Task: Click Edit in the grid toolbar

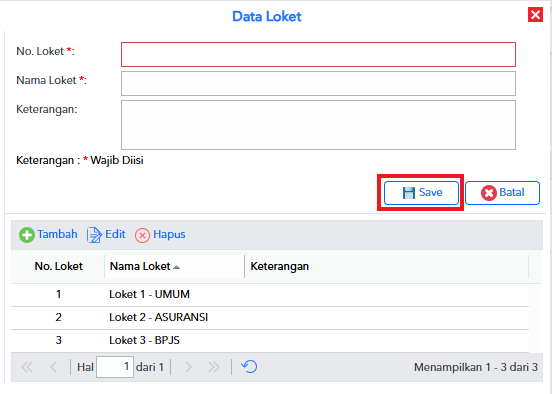Action: point(106,234)
